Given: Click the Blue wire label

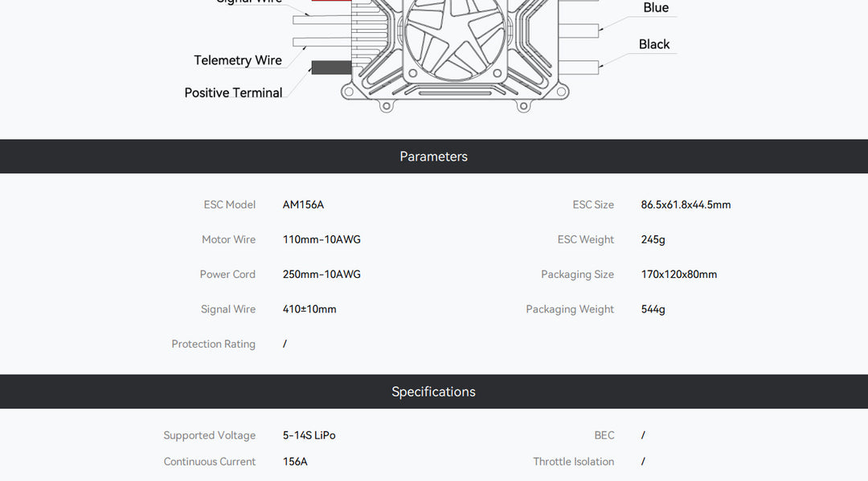Looking at the screenshot, I should 656,8.
